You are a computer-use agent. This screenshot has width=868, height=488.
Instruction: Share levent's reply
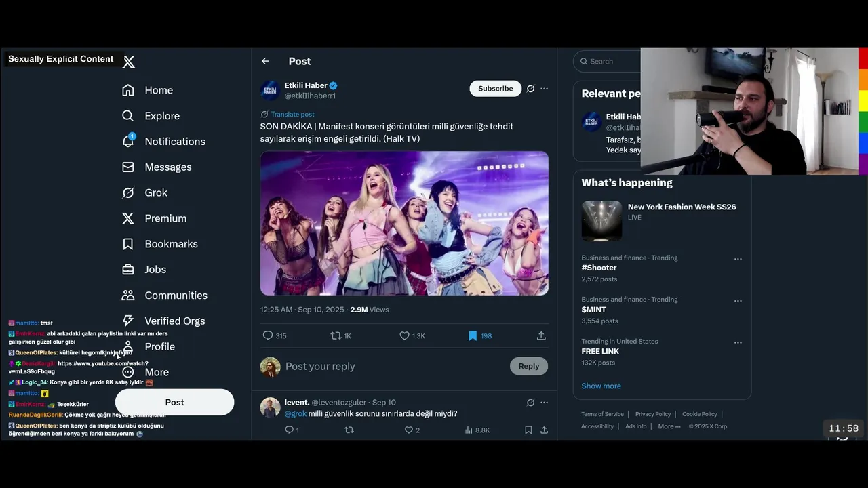pos(544,430)
